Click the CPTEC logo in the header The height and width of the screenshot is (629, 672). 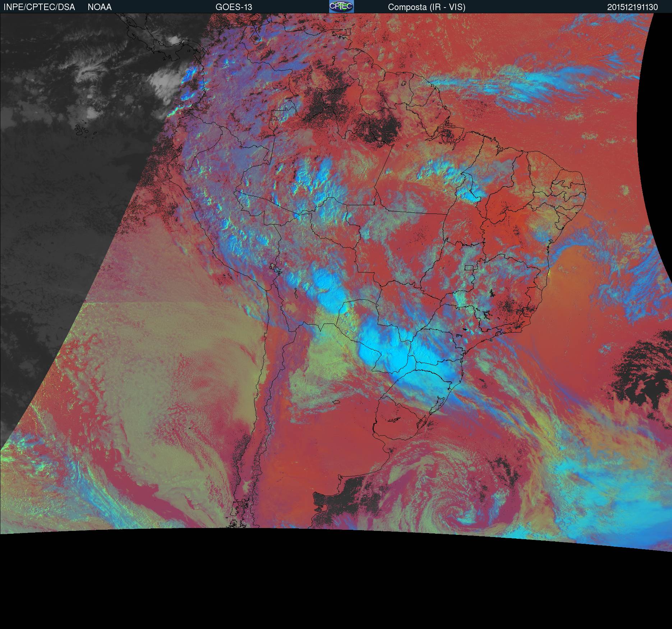pyautogui.click(x=341, y=6)
